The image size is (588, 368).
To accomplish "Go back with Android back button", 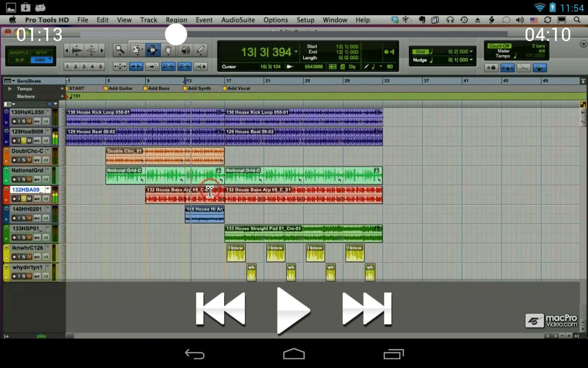I will click(x=195, y=354).
